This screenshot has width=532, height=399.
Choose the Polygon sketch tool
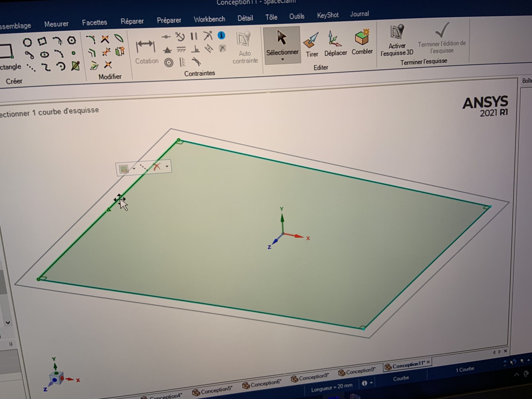tap(72, 40)
